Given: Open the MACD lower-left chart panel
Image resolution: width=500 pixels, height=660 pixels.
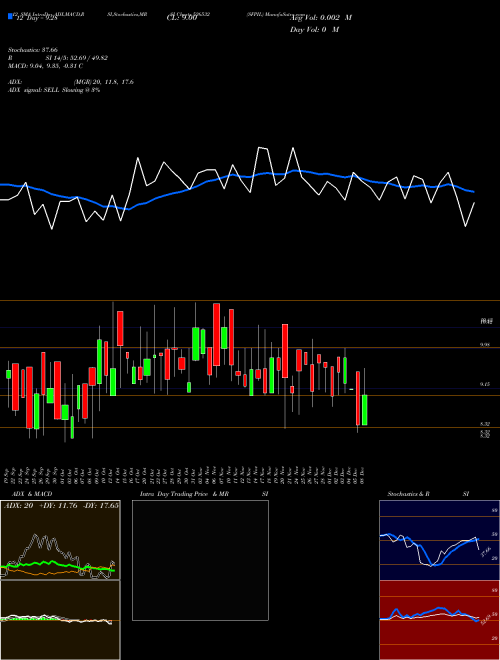Looking at the screenshot, I should (x=60, y=620).
